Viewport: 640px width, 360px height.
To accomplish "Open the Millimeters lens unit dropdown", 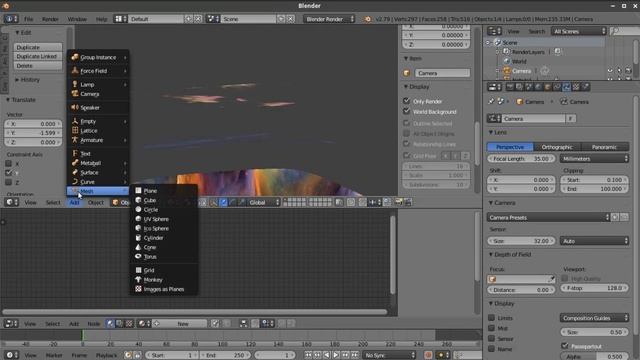I will tap(594, 158).
